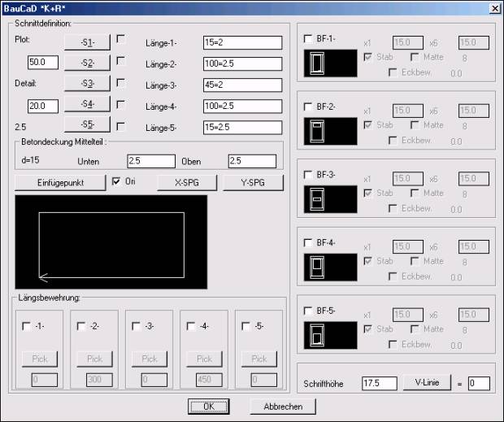Close the BauCaD *K+R* dialog window
The height and width of the screenshot is (422, 504).
pos(495,8)
